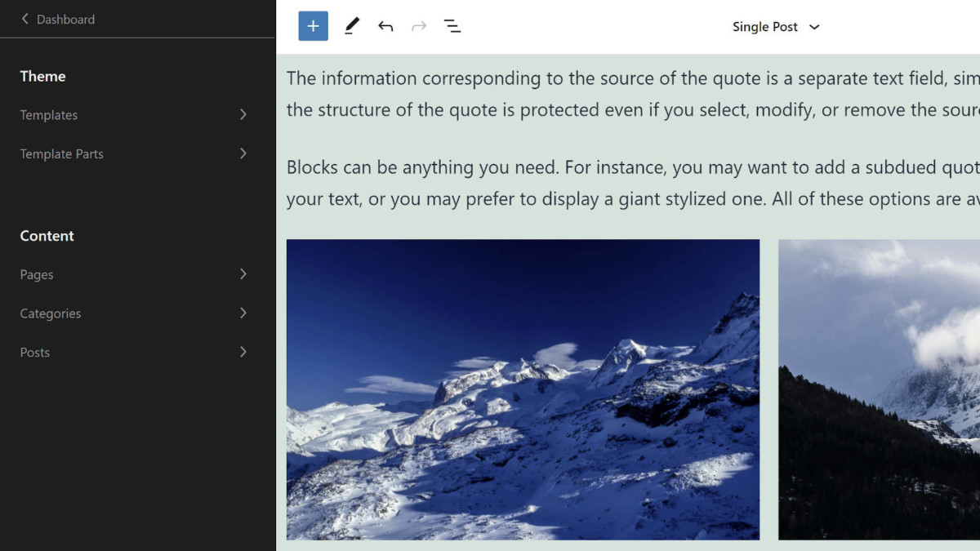Select Posts under Content
980x551 pixels.
[x=35, y=353]
